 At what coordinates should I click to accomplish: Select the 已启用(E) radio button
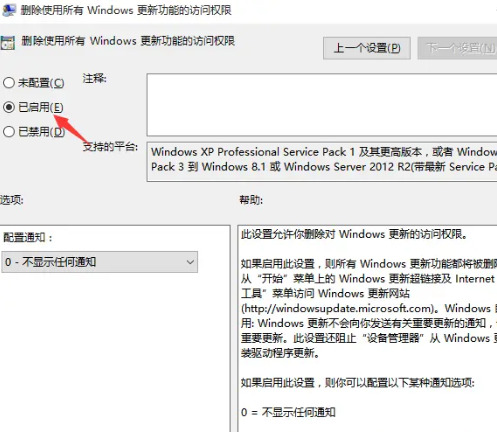pyautogui.click(x=9, y=107)
